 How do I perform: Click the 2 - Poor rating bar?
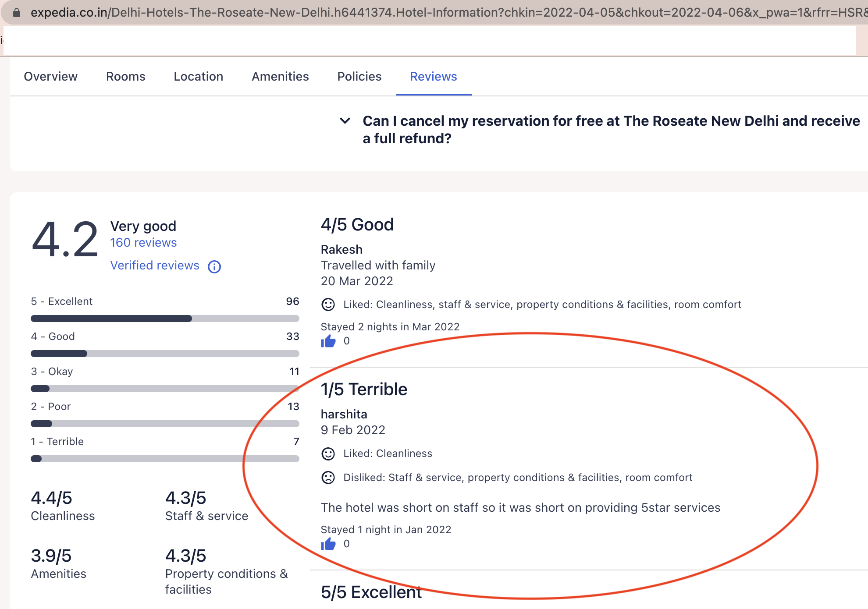pyautogui.click(x=165, y=424)
